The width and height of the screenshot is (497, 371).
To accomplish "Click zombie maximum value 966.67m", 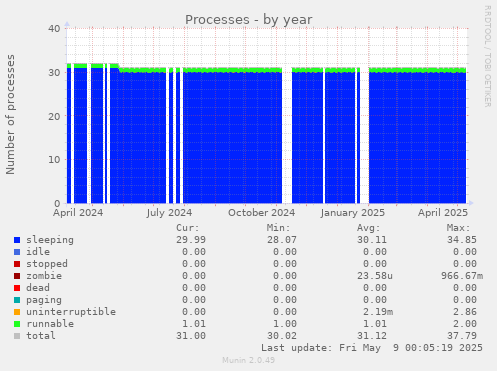I will 462,276.
